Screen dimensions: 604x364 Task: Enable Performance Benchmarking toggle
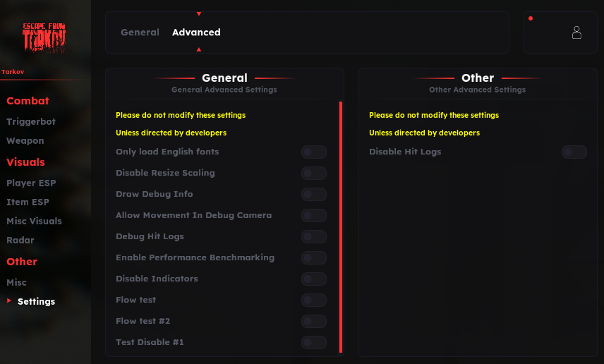314,257
